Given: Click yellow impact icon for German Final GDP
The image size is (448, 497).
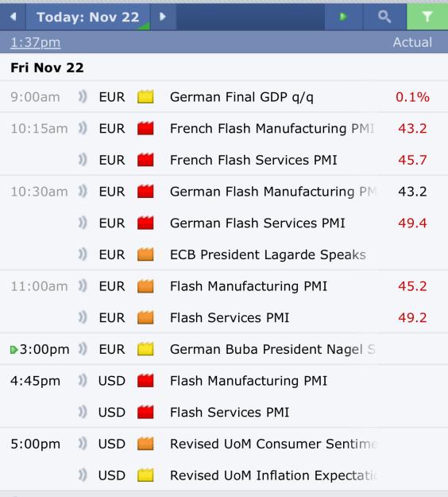Looking at the screenshot, I should [x=145, y=97].
